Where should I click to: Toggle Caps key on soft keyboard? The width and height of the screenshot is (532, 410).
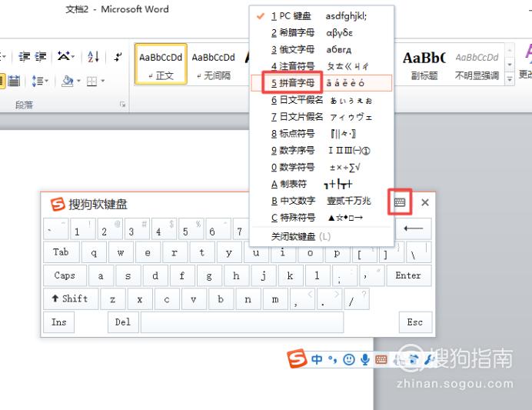[x=65, y=275]
